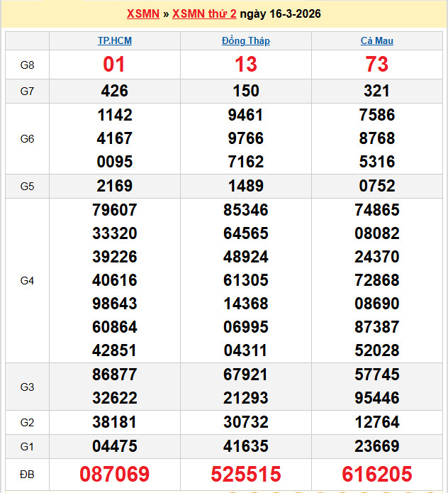This screenshot has width=448, height=493.
Task: Click the G2 number 38181
Action: point(114,422)
